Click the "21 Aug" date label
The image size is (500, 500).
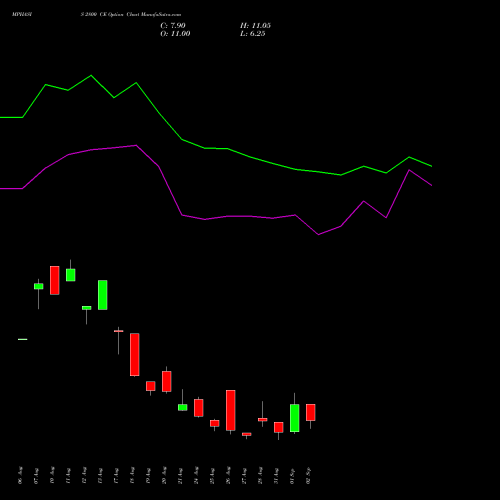[180, 476]
